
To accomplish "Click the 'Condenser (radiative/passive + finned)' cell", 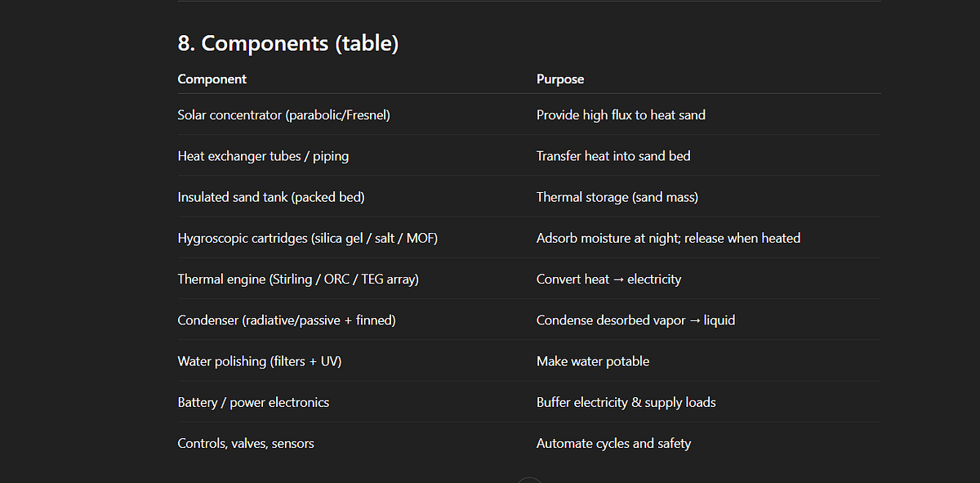I will (287, 320).
